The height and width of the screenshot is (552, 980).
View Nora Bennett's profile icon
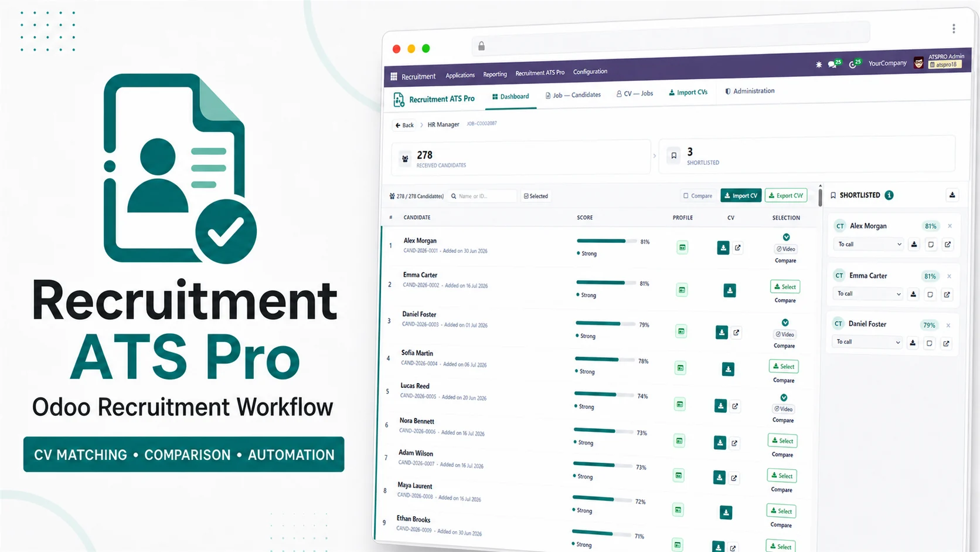pyautogui.click(x=679, y=441)
